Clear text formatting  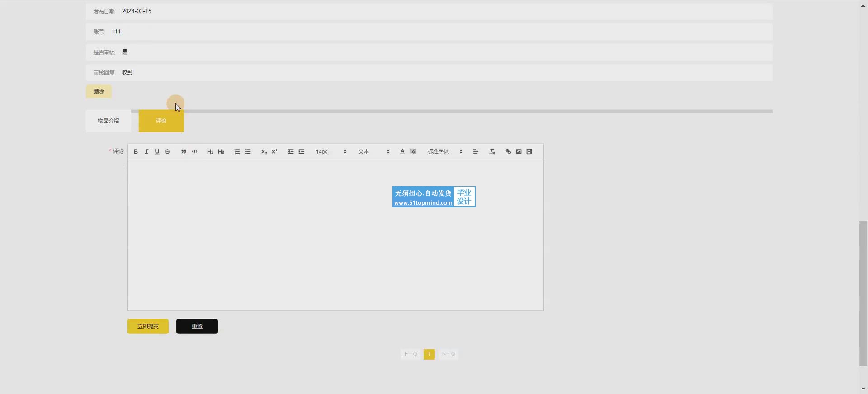492,152
